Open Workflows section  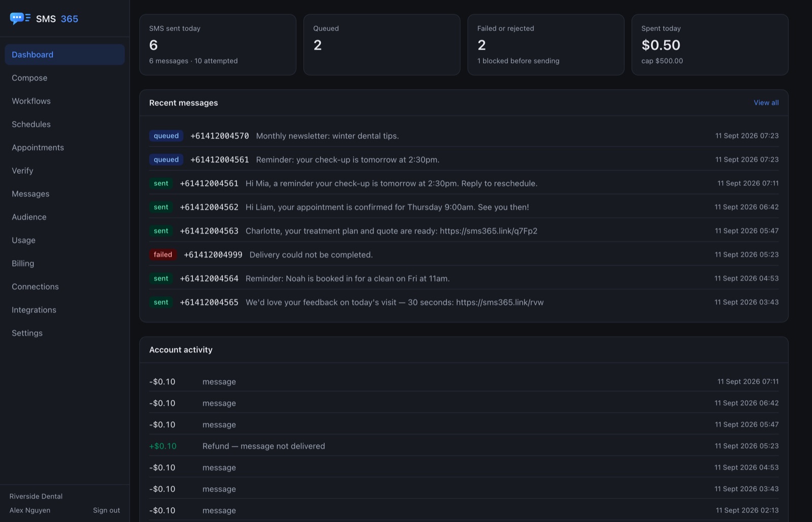pos(64,101)
